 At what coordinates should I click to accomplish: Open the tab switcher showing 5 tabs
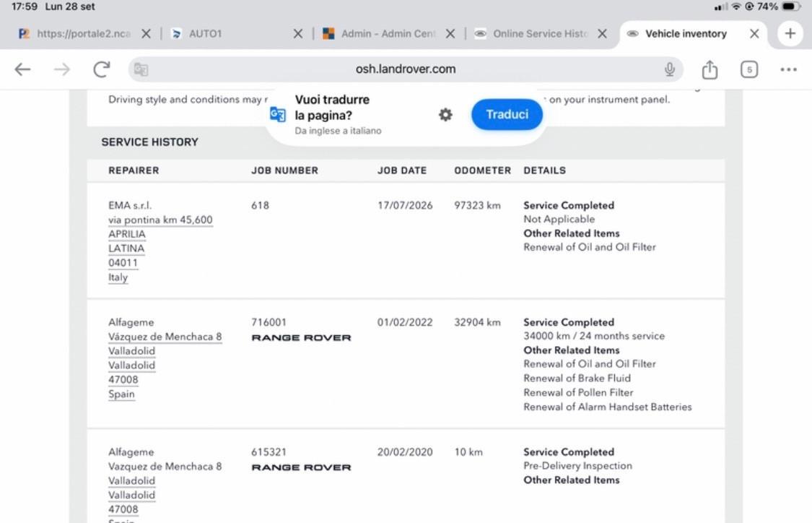pyautogui.click(x=748, y=69)
